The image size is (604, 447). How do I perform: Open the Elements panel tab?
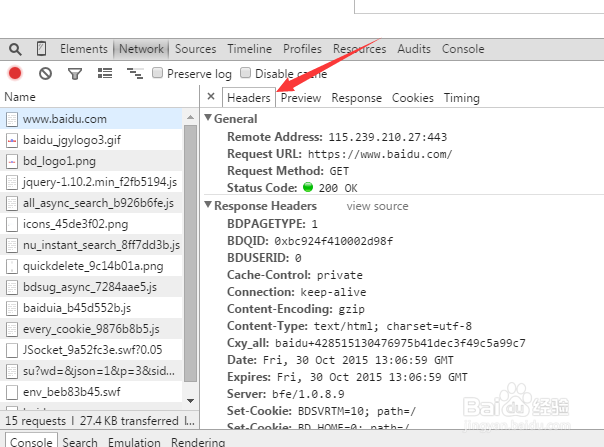[x=84, y=49]
